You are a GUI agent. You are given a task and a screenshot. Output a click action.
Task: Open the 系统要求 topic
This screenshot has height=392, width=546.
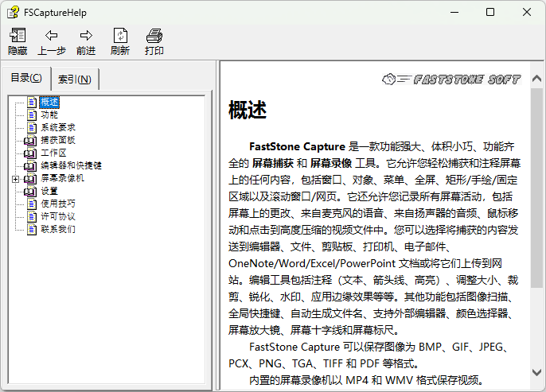pyautogui.click(x=58, y=128)
